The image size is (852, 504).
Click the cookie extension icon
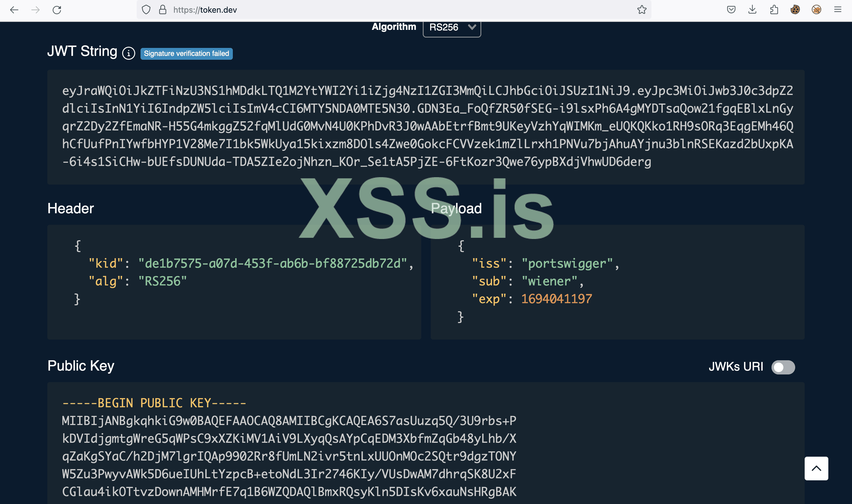pos(795,10)
